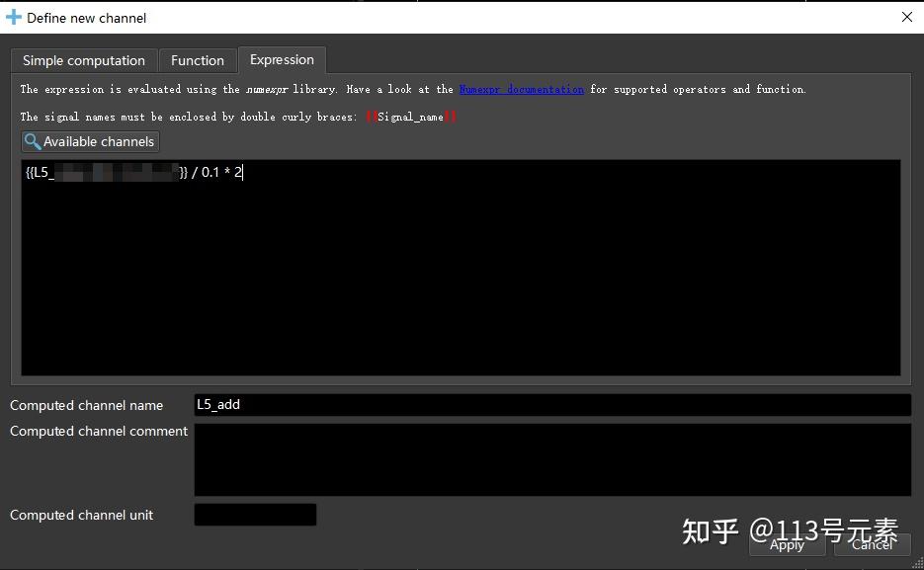This screenshot has width=924, height=570.
Task: Place cursor after 0.1 * 2 expression
Action: point(244,172)
